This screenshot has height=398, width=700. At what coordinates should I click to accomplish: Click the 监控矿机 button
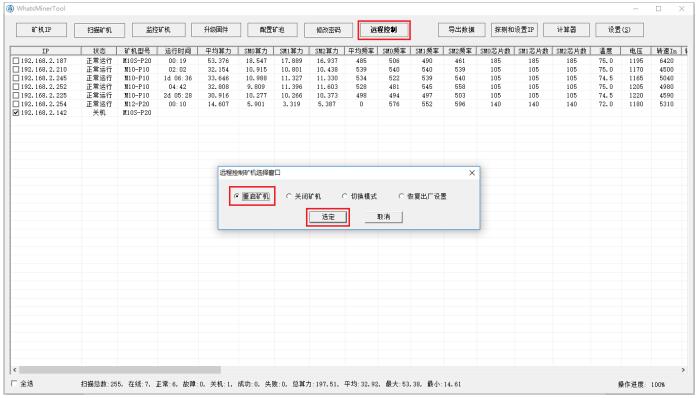tap(158, 30)
